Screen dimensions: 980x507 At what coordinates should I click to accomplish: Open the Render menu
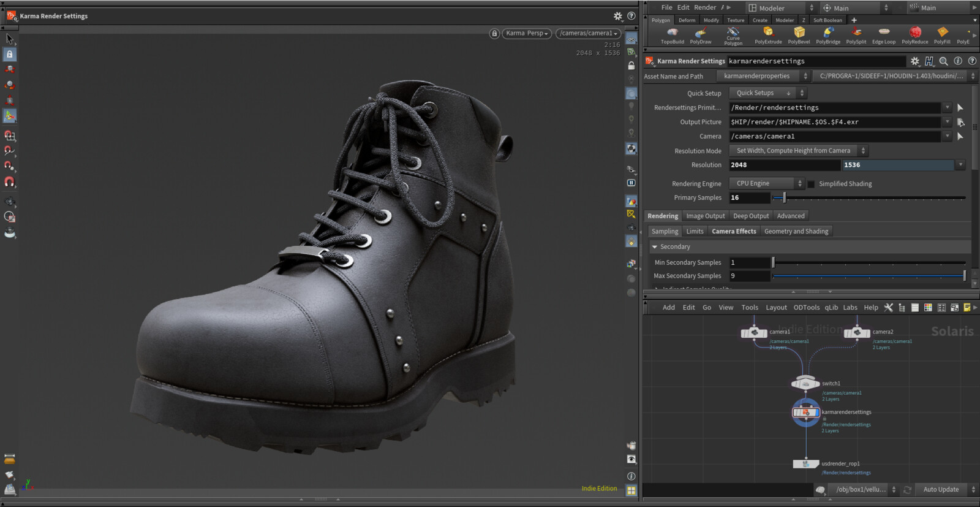pyautogui.click(x=705, y=7)
